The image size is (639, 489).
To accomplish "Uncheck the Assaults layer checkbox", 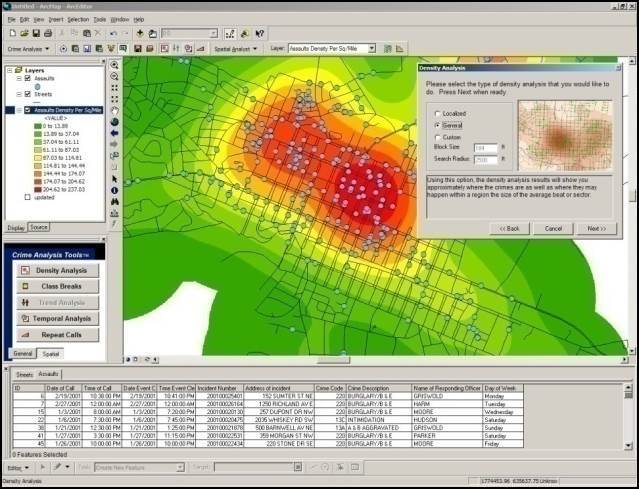I will coord(27,78).
